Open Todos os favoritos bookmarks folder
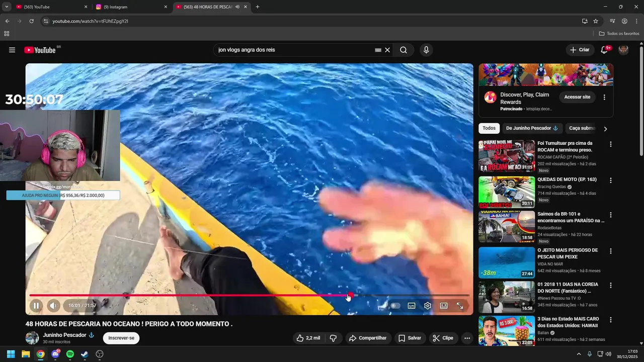The height and width of the screenshot is (362, 644). coord(619,34)
